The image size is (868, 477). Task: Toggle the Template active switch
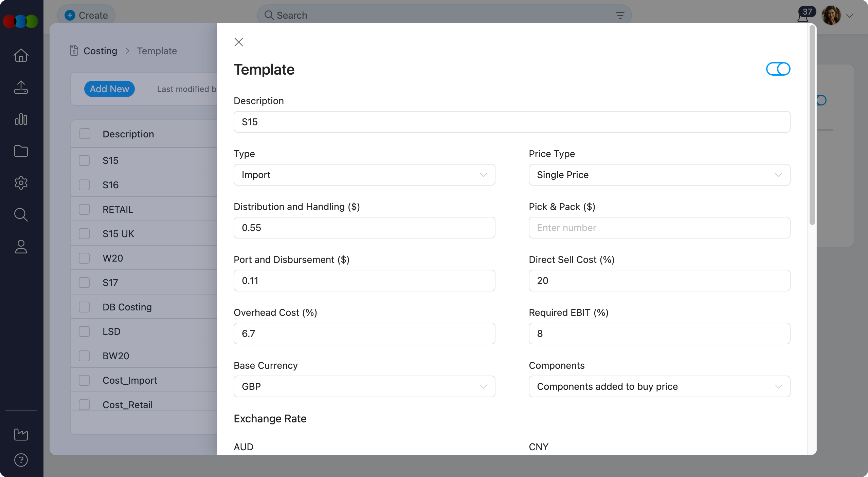pyautogui.click(x=778, y=69)
